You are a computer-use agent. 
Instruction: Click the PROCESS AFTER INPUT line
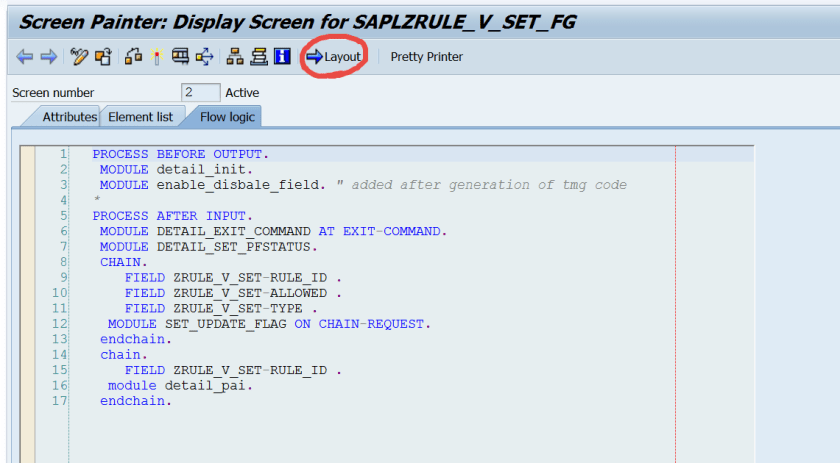coord(172,216)
